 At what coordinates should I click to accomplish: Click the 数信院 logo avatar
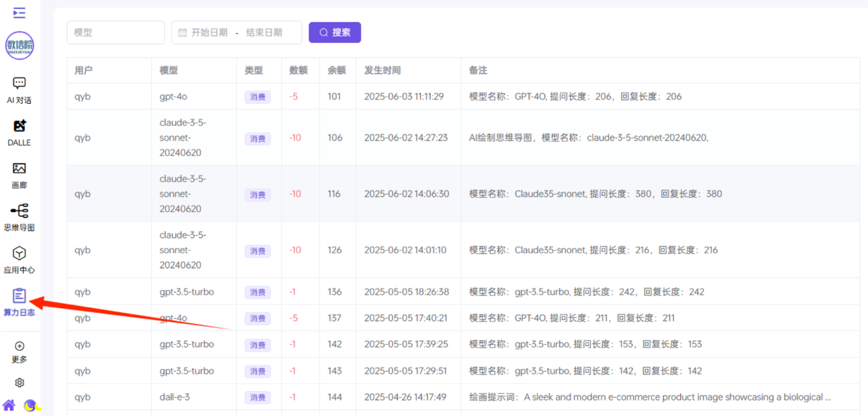(x=20, y=45)
